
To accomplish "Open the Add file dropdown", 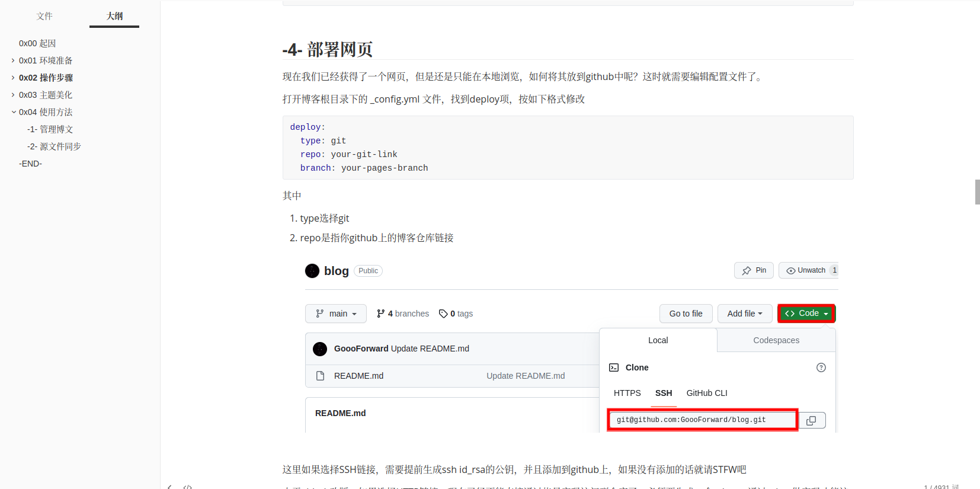I will pos(745,314).
